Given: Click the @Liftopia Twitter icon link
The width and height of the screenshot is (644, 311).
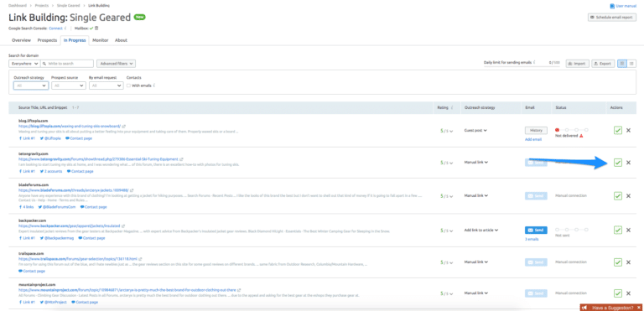Looking at the screenshot, I should pyautogui.click(x=50, y=138).
